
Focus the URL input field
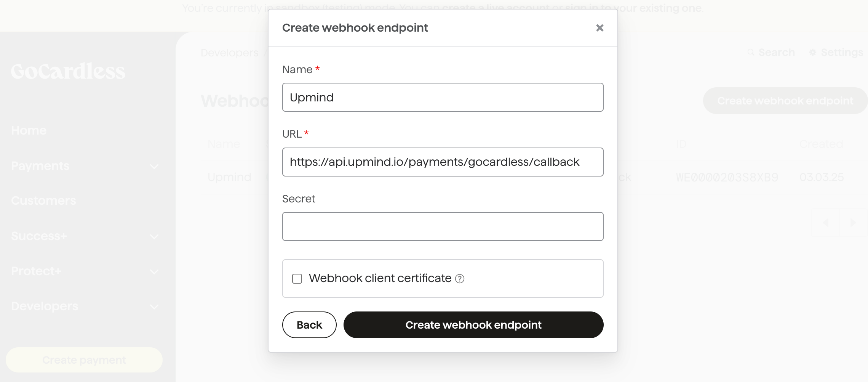pos(443,162)
